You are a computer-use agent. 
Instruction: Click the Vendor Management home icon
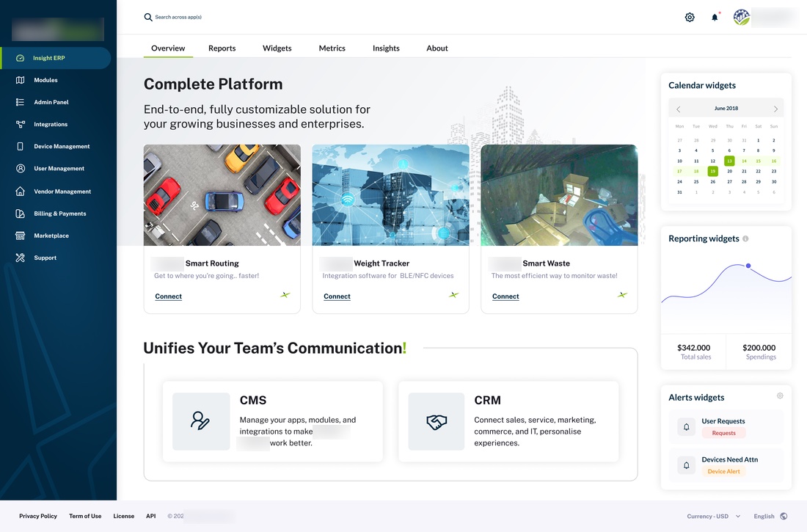tap(20, 192)
